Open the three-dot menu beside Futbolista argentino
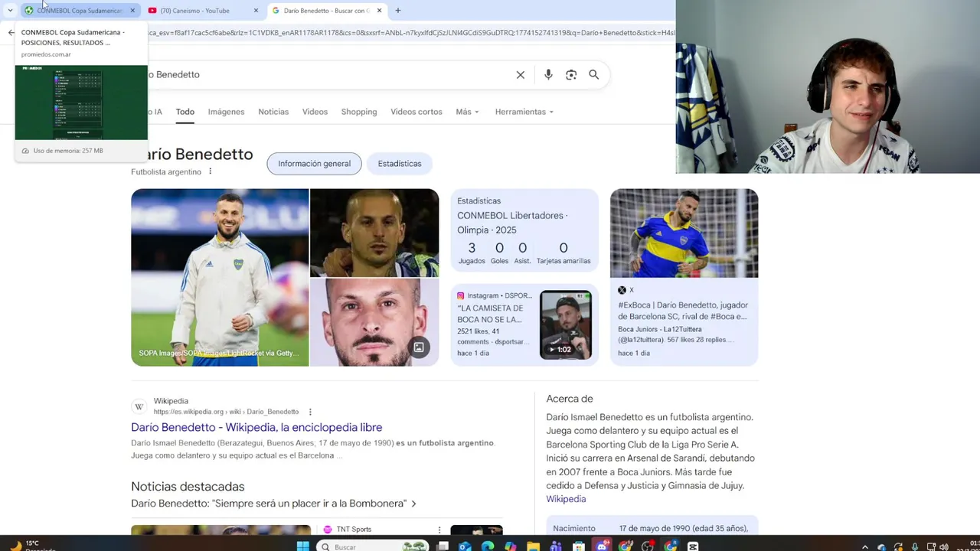The height and width of the screenshot is (551, 980). point(210,171)
